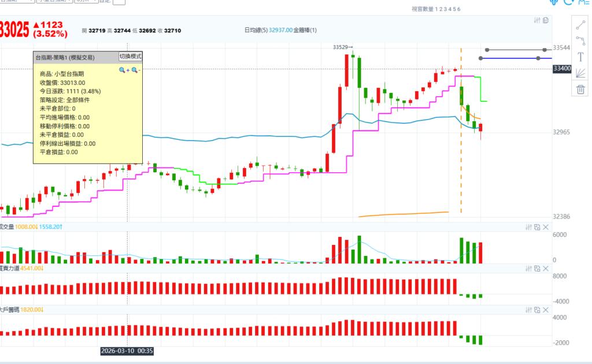The height and width of the screenshot is (364, 592).
Task: Select the polyline drawing tool
Action: [580, 40]
